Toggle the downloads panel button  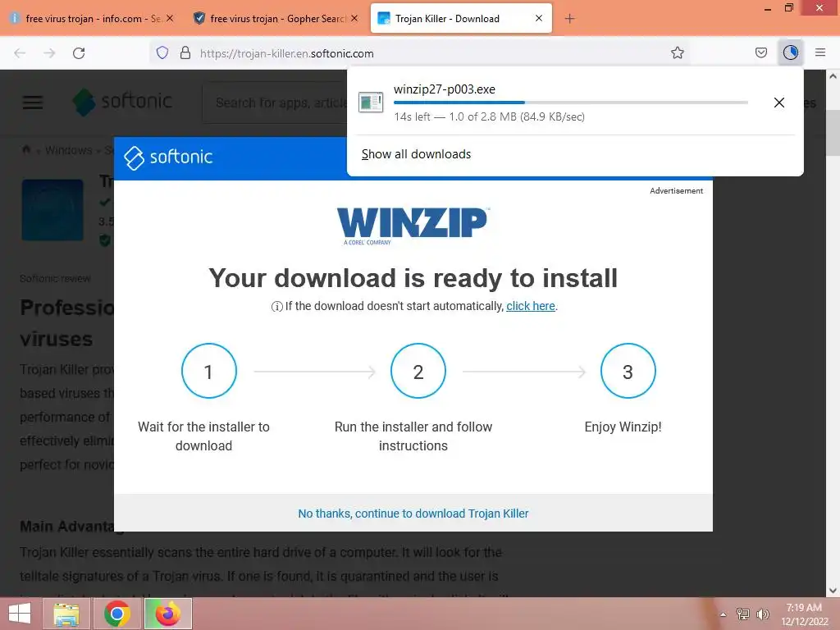[790, 52]
